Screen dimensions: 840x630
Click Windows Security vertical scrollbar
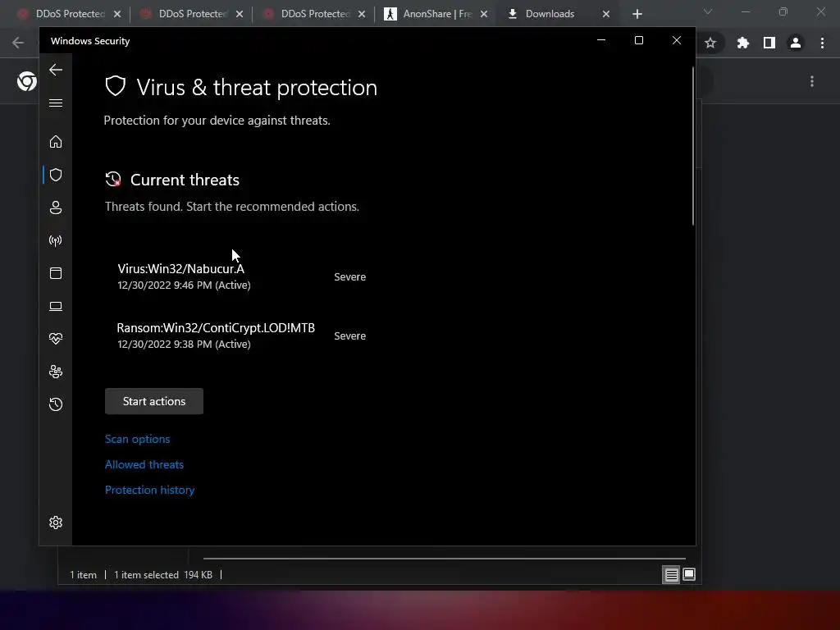pos(693,146)
